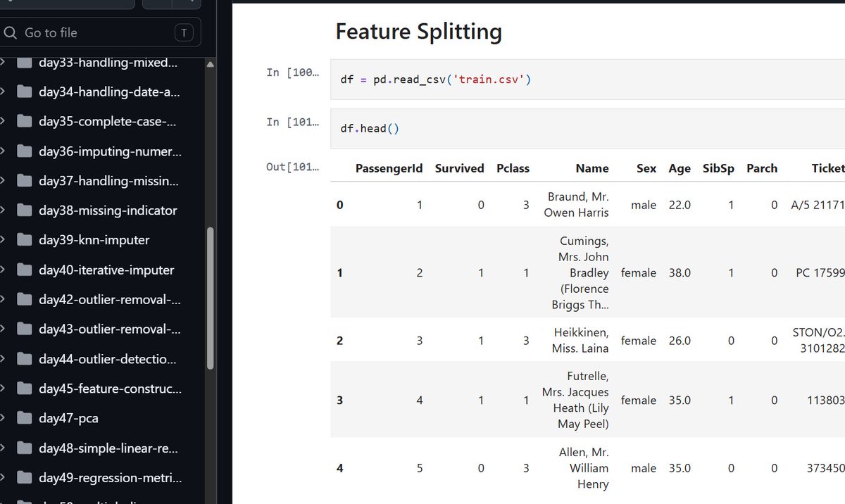Expand the day43-outlier-removal folder chevron

3,329
